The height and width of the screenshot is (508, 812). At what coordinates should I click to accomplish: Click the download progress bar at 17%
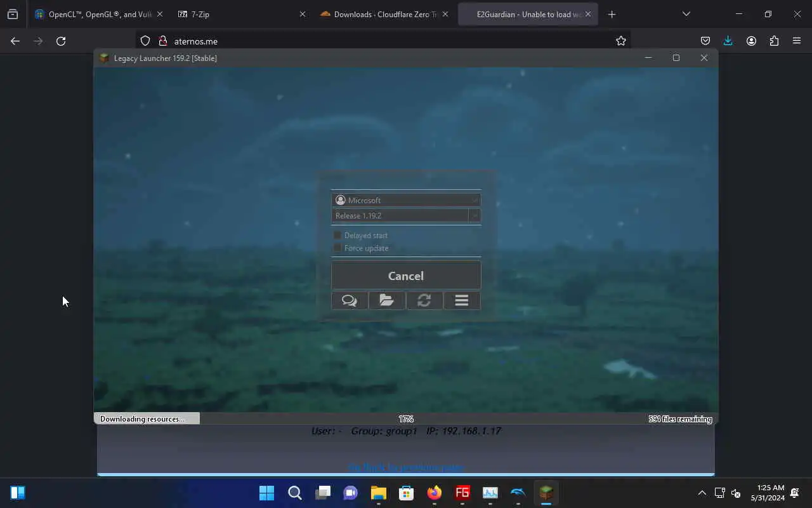406,418
